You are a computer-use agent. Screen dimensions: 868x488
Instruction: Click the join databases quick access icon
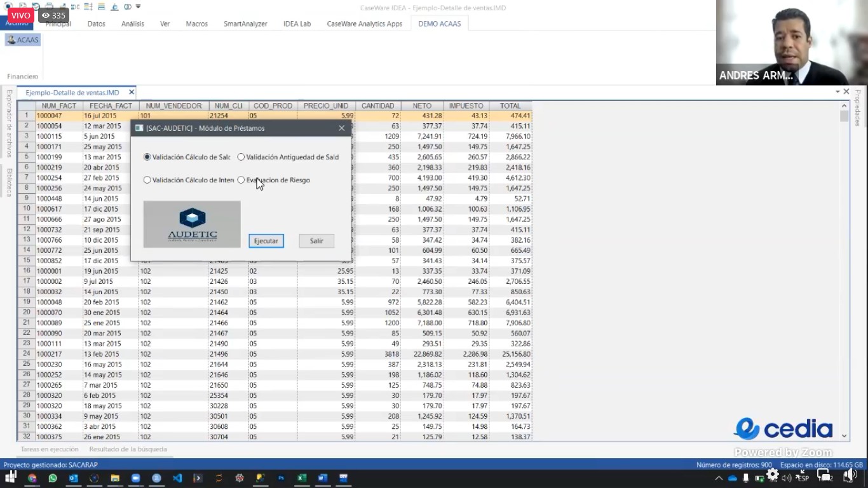[128, 6]
